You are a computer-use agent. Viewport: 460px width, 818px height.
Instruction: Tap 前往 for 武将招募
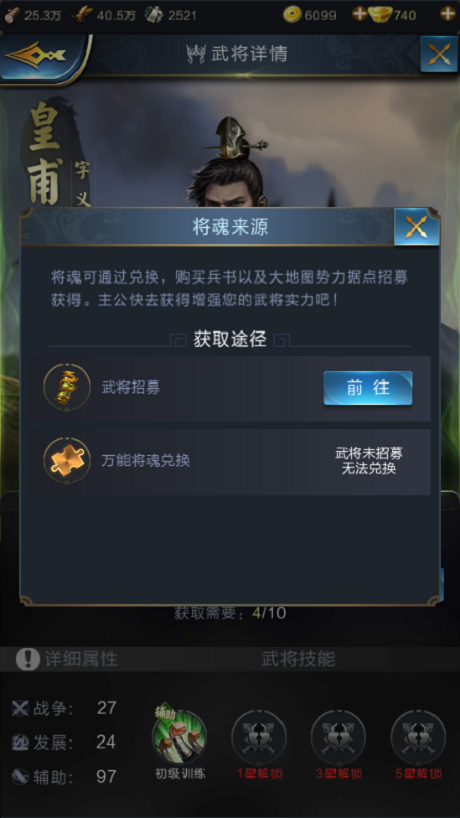(x=368, y=388)
